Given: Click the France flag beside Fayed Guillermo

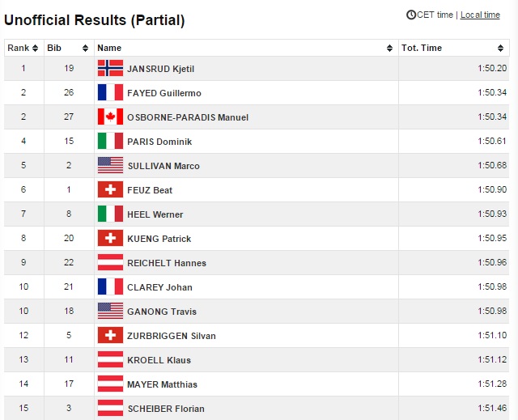Looking at the screenshot, I should point(110,92).
